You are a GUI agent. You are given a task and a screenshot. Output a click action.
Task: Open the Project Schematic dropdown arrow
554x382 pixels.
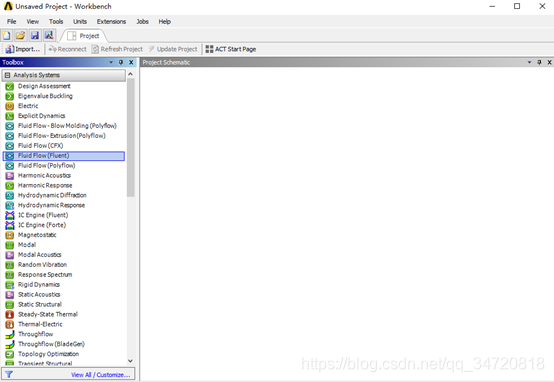pos(529,62)
